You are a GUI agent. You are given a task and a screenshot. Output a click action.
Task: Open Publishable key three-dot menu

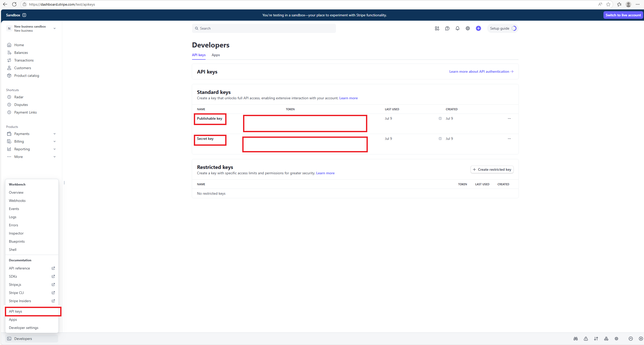509,118
